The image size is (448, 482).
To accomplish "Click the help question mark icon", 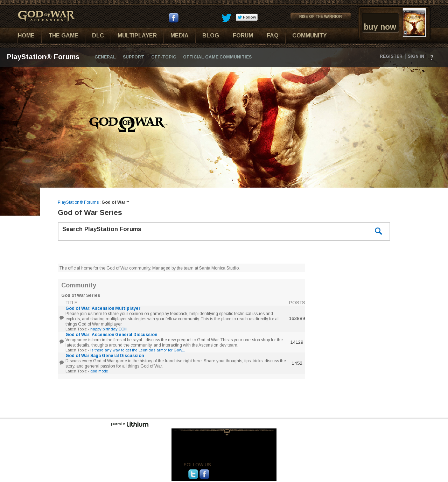I will click(x=432, y=57).
